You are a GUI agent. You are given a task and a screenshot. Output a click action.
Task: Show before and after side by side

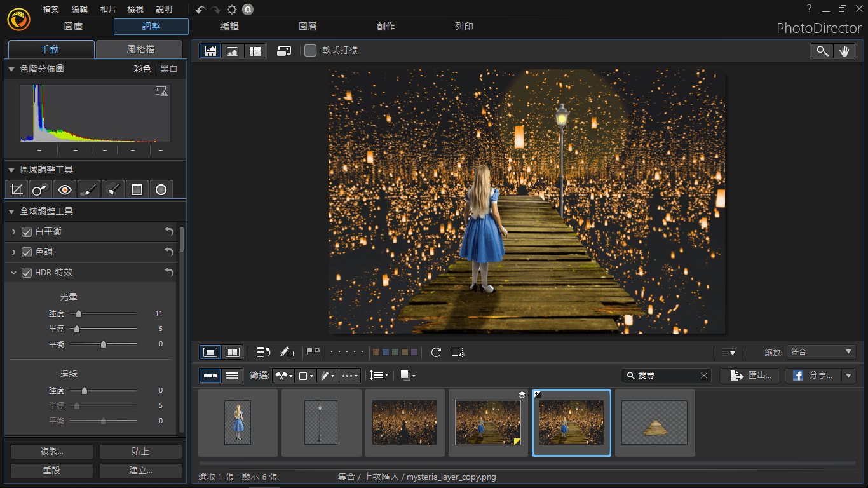(233, 352)
